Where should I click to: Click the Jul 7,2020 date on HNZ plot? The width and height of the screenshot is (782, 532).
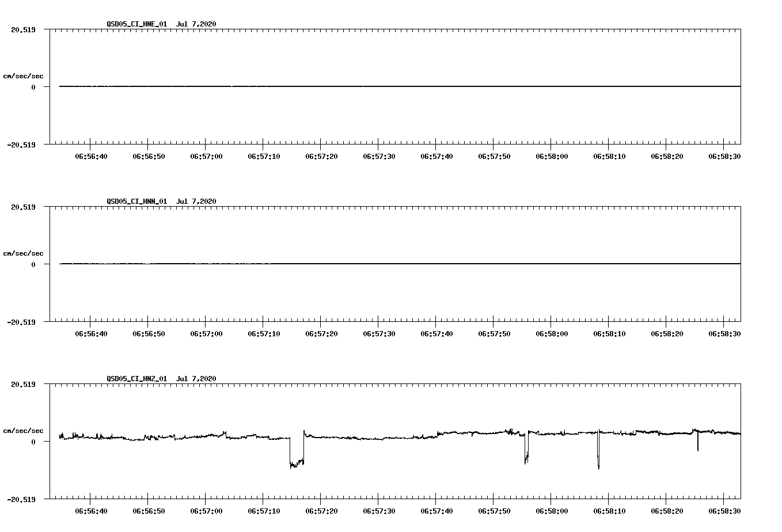point(196,379)
